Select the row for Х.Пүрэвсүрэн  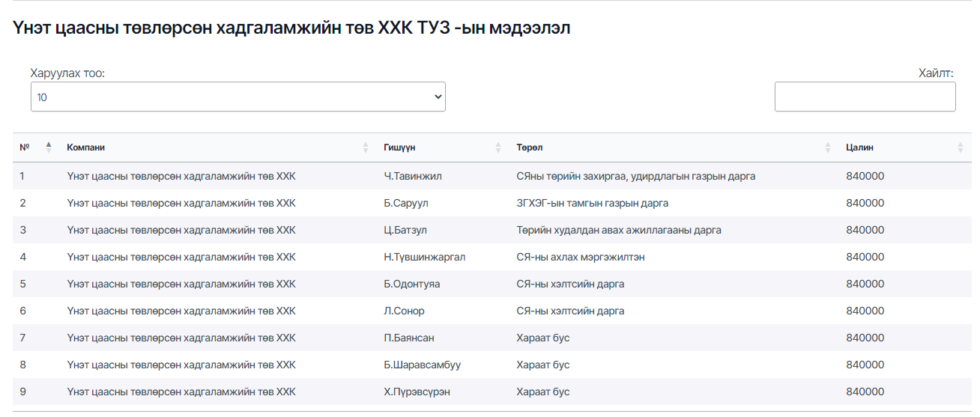(417, 392)
